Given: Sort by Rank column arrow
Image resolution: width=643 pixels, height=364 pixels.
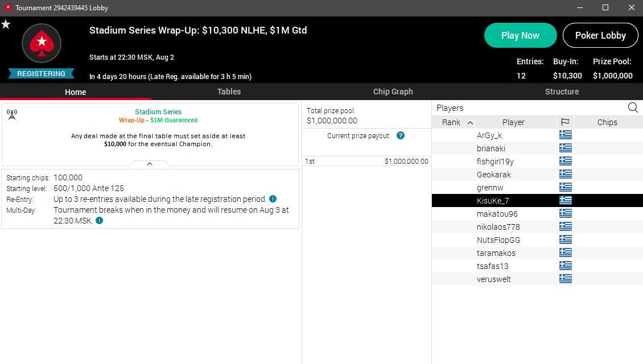Looking at the screenshot, I should point(471,122).
